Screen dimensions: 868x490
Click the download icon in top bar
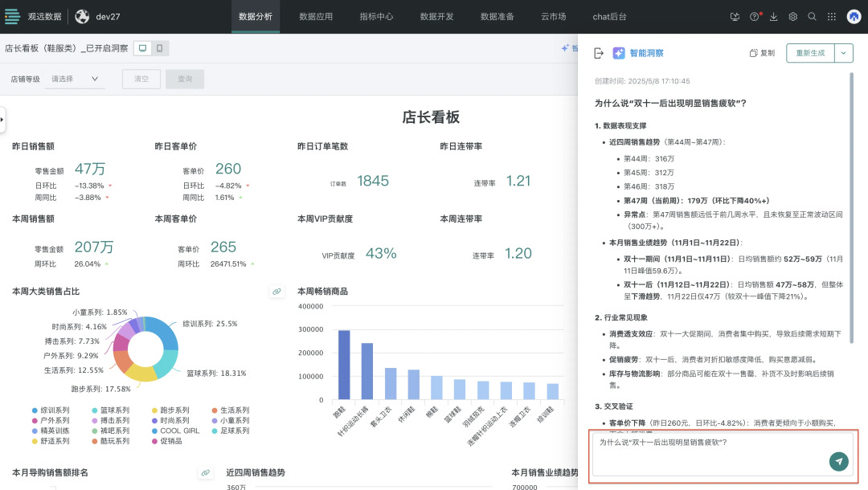pos(773,17)
